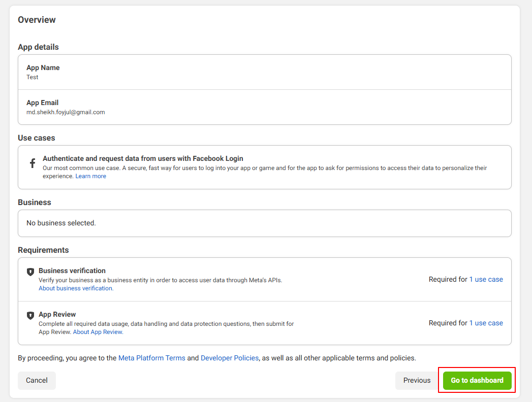The image size is (532, 402).
Task: Click the Requirements heading
Action: coord(43,250)
